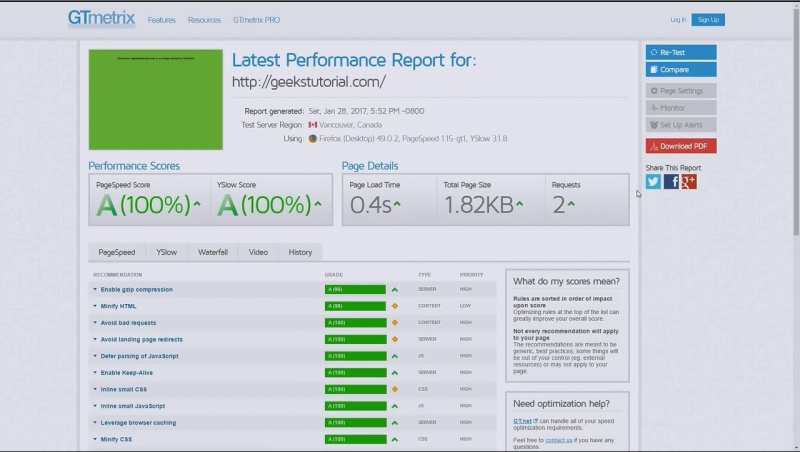
Task: Click green arrow for Inline small JavaScript
Action: pyautogui.click(x=394, y=406)
